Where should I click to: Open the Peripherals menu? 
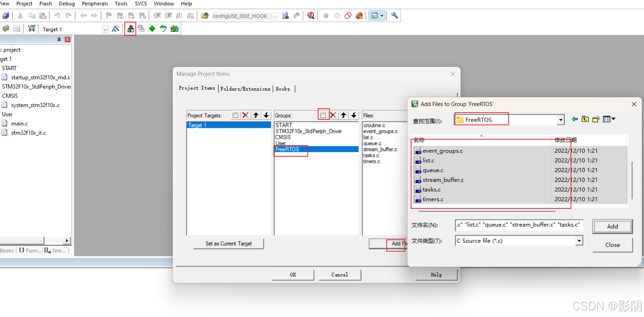95,4
